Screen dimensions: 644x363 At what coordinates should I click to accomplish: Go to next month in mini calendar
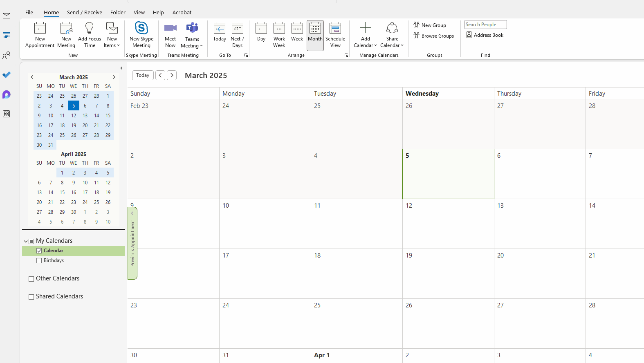pyautogui.click(x=114, y=77)
